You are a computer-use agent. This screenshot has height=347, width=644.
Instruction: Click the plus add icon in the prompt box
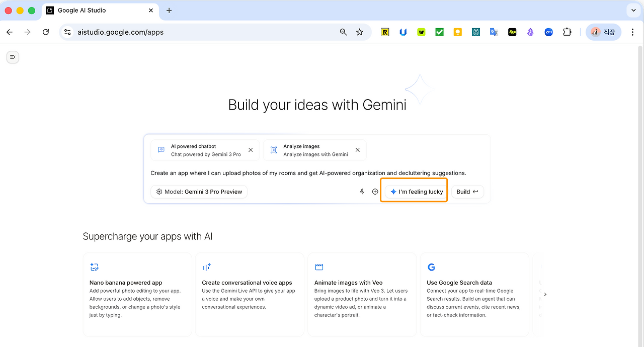[x=375, y=192]
